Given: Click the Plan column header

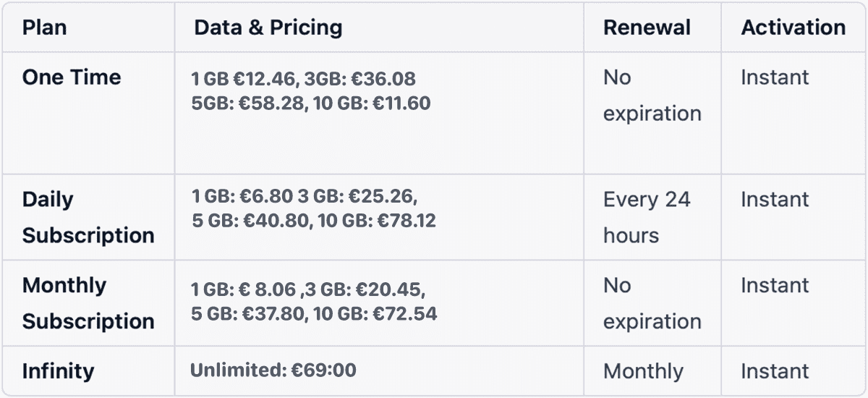Looking at the screenshot, I should pos(45,27).
